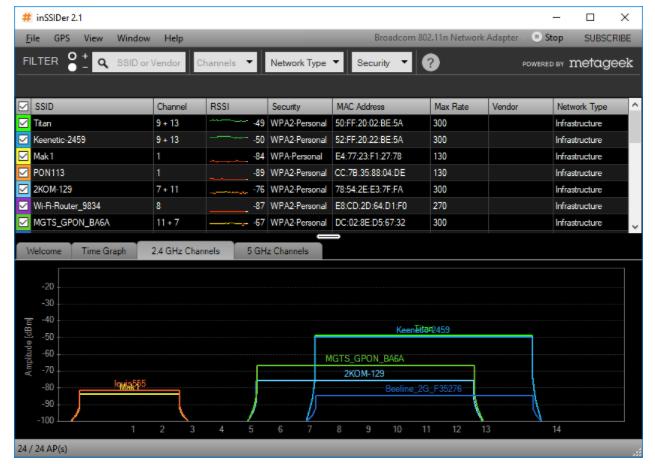Sort by the SSID column header
This screenshot has height=464, width=655.
tap(91, 106)
